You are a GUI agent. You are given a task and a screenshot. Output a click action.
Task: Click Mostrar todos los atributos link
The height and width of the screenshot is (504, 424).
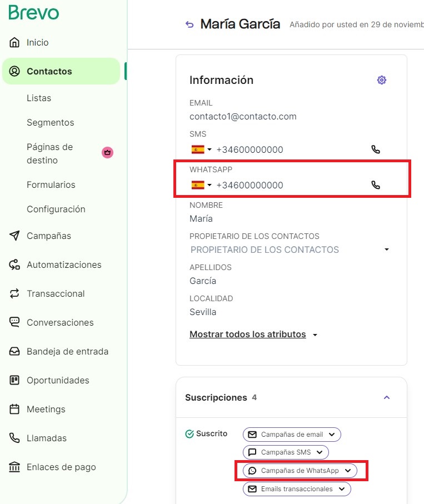[247, 335]
